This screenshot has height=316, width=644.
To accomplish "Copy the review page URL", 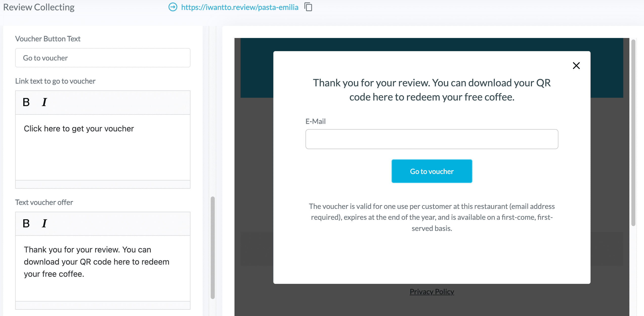I will click(308, 7).
